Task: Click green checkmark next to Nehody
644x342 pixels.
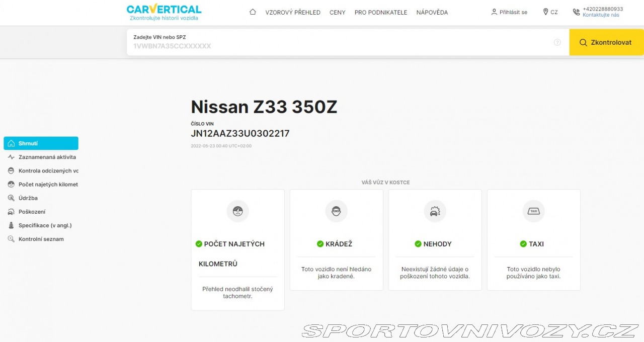Action: pos(418,244)
